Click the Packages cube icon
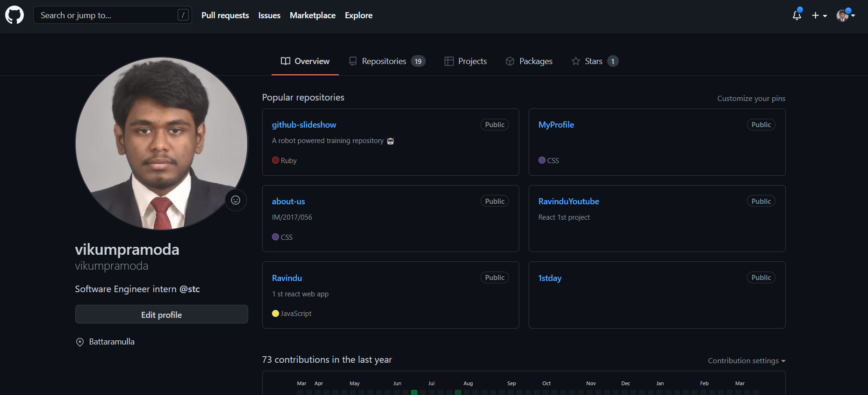Screen dimensions: 868x395 tap(510, 61)
